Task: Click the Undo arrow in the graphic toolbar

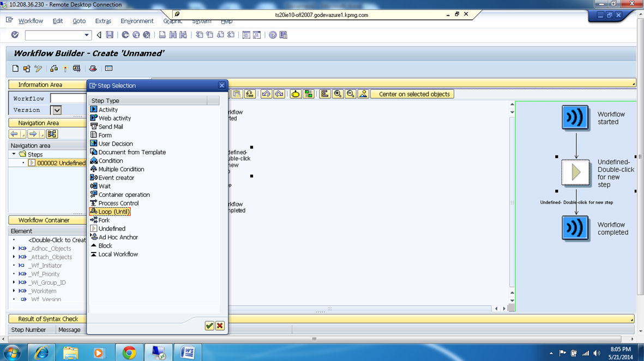Action: click(266, 94)
